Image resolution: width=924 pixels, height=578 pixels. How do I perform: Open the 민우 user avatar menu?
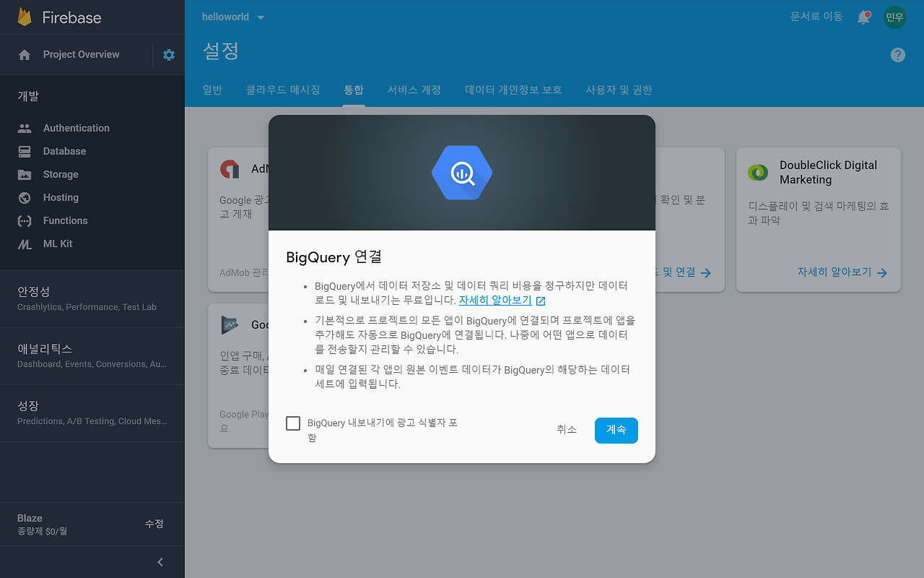point(894,17)
